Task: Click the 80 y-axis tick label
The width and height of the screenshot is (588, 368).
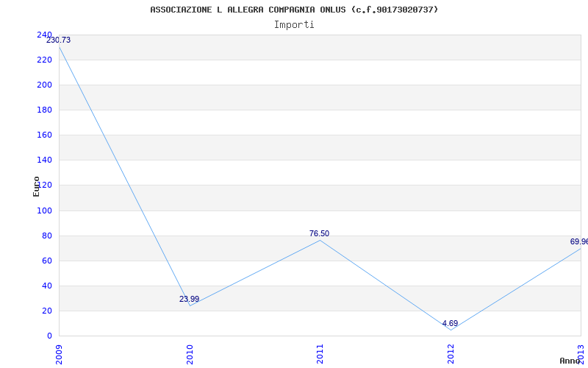Action: click(47, 236)
